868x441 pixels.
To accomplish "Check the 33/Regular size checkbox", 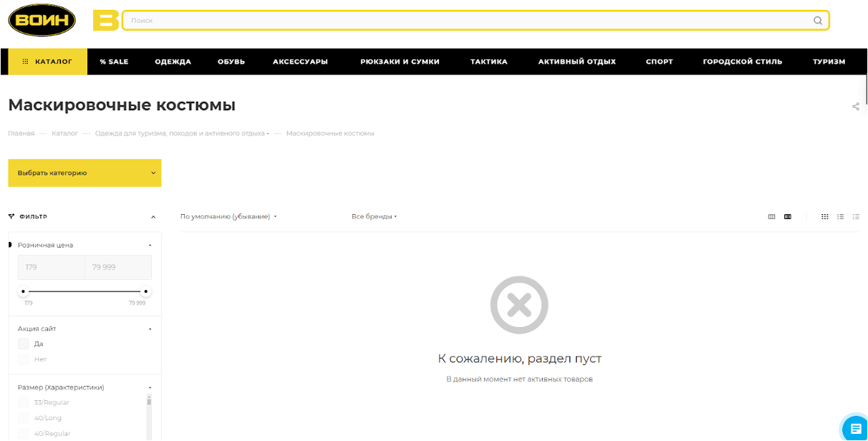I will 24,402.
